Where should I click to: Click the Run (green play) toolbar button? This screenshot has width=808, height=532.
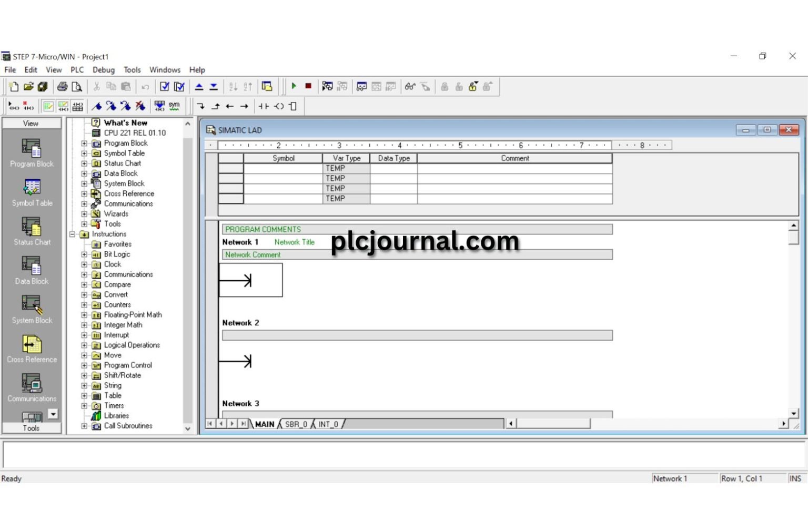(294, 86)
